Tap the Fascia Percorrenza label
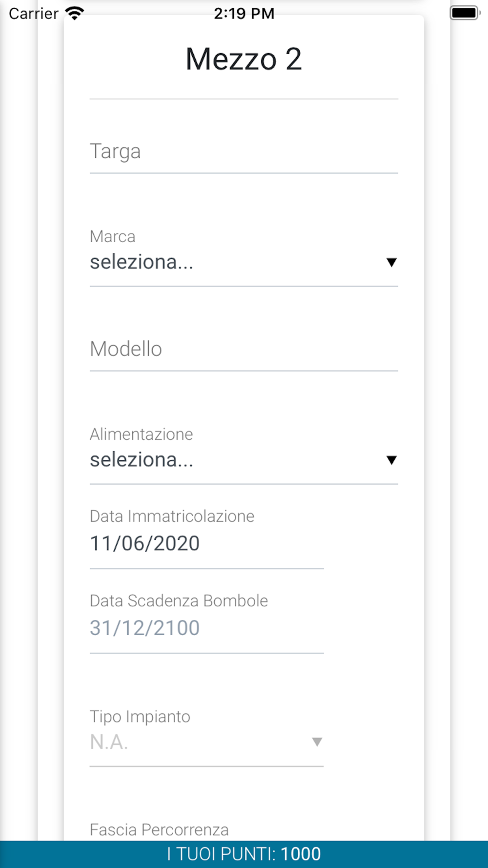488x868 pixels. point(159,830)
